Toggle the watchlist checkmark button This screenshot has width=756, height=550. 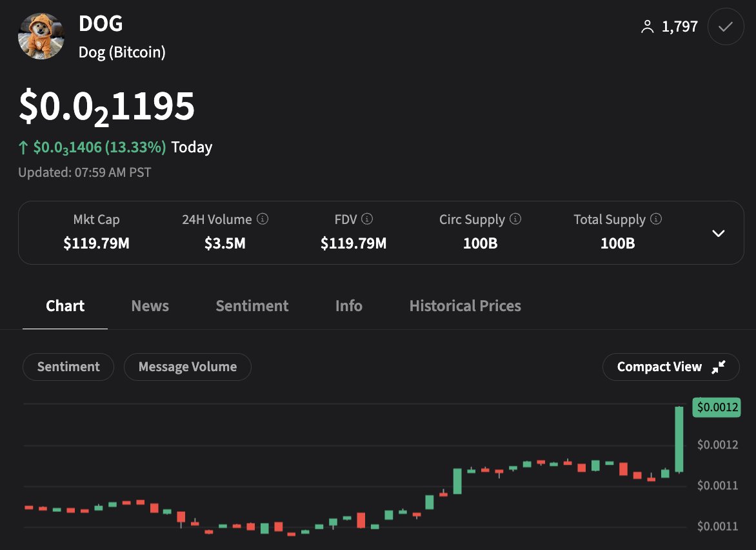(726, 26)
